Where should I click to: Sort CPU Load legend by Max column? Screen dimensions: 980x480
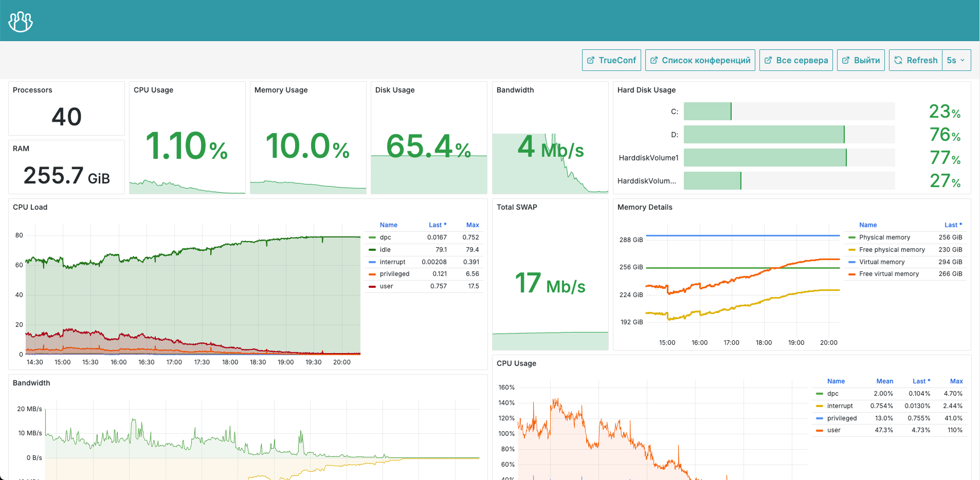[472, 225]
